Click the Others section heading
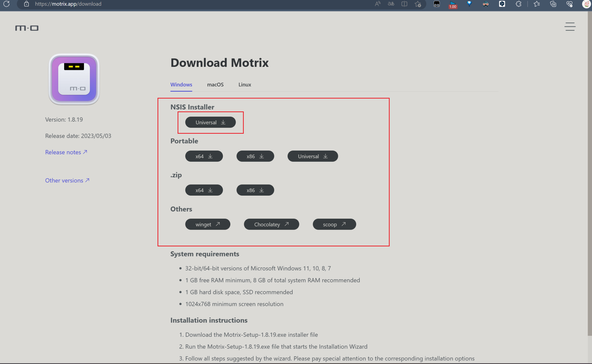The image size is (592, 364). tap(181, 209)
